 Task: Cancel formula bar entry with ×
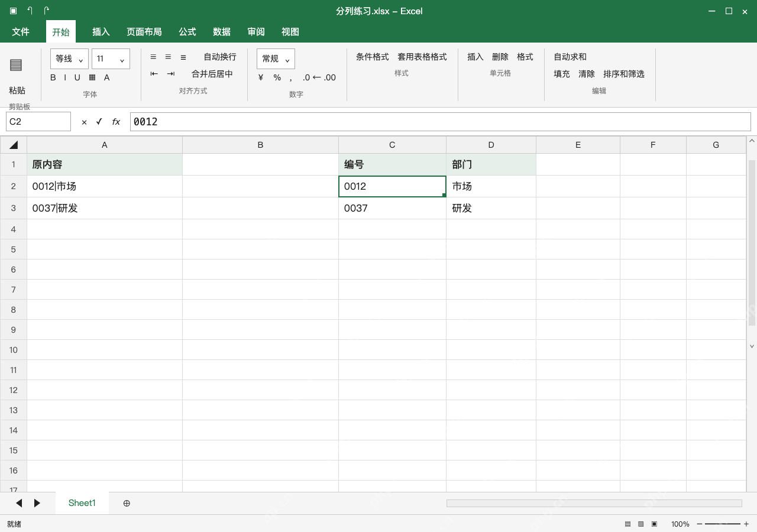pos(84,122)
